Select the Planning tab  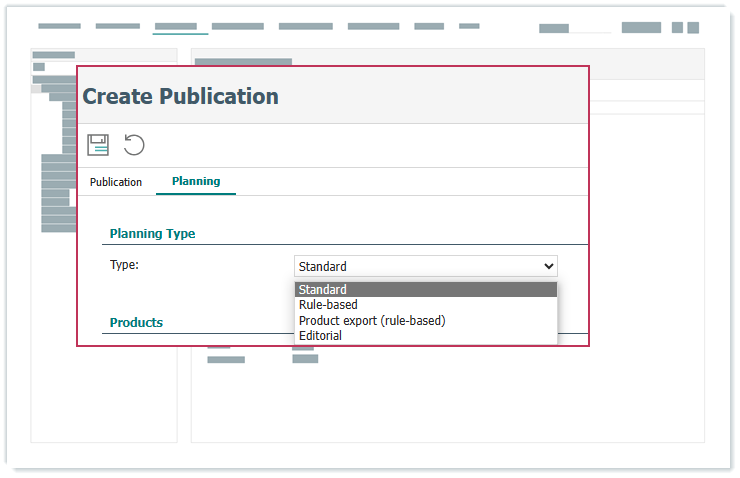(196, 181)
